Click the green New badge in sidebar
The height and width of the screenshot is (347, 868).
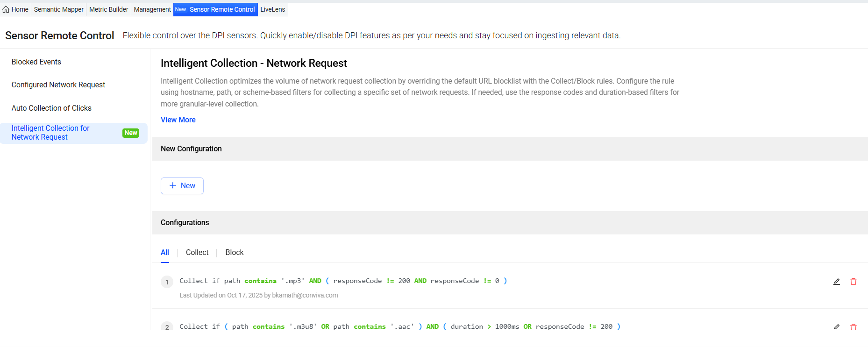[x=131, y=133]
